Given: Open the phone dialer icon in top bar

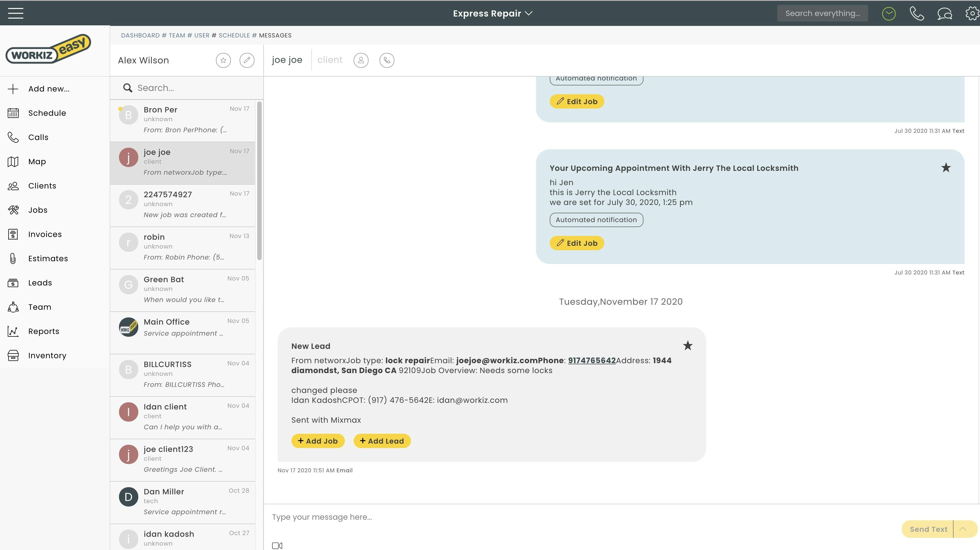Looking at the screenshot, I should [917, 14].
